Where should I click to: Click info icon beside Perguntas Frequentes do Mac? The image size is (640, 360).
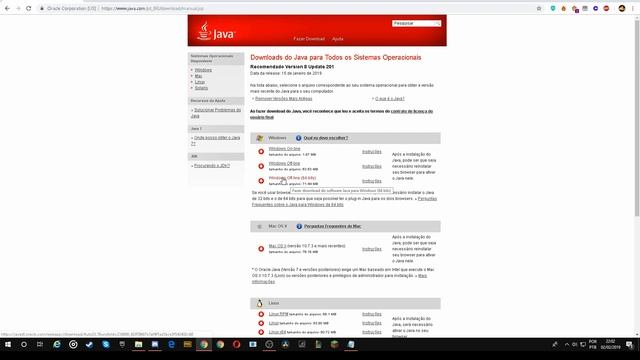(x=299, y=226)
